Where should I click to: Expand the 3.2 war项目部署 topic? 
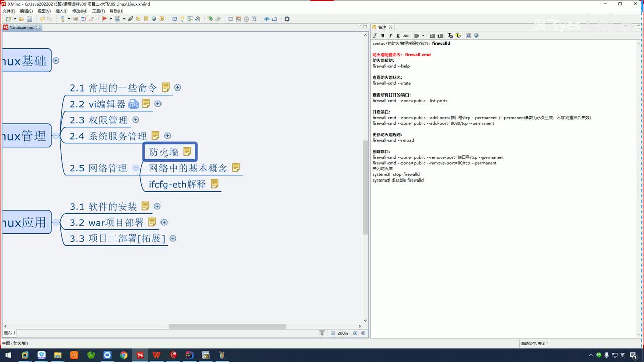pyautogui.click(x=164, y=222)
